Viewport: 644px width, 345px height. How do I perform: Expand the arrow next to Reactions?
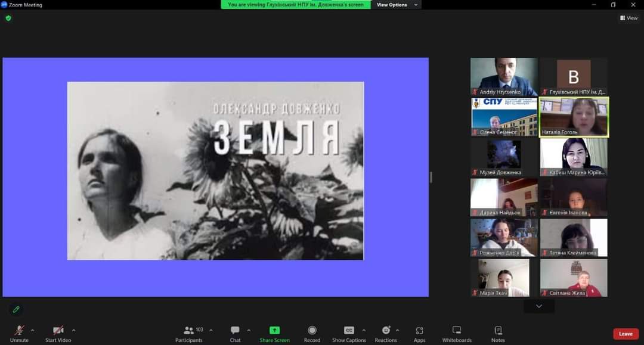[x=397, y=330]
